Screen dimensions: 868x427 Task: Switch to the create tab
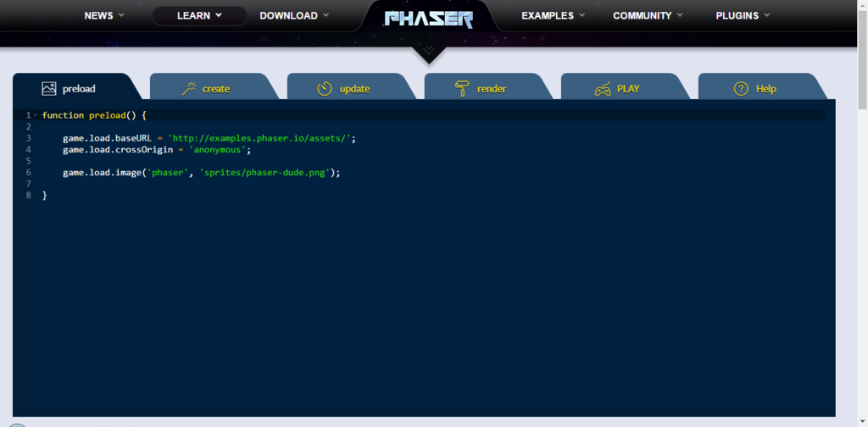pyautogui.click(x=214, y=86)
